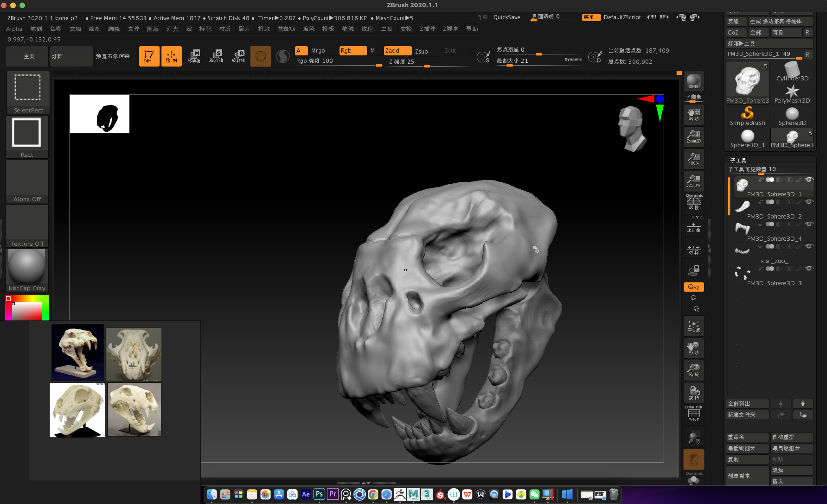Collapse the 子工具 subtool panel
Viewport: 827px width, 504px height.
point(738,160)
